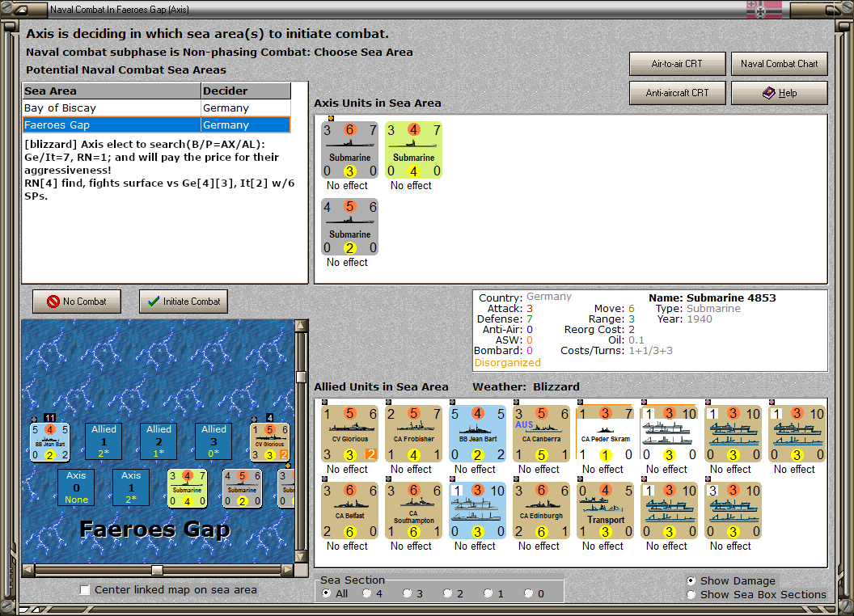
Task: Select the rightmost convoy counter in the top Allied row
Action: coord(797,433)
